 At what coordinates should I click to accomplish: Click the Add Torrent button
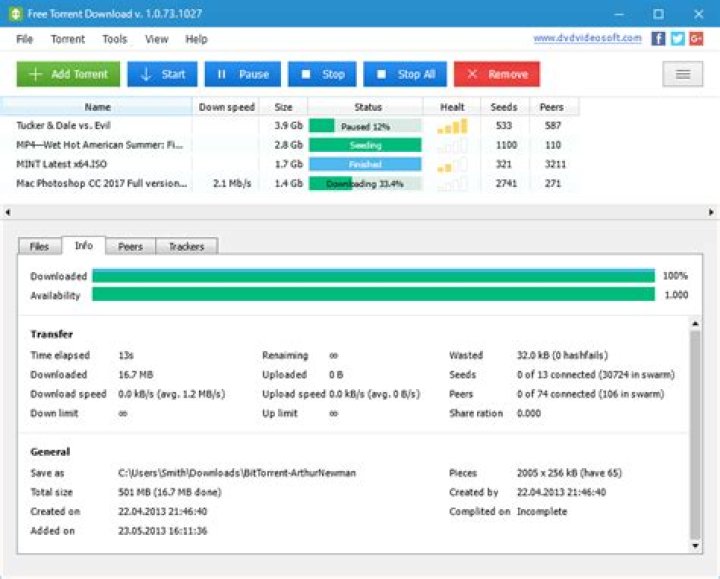coord(68,74)
